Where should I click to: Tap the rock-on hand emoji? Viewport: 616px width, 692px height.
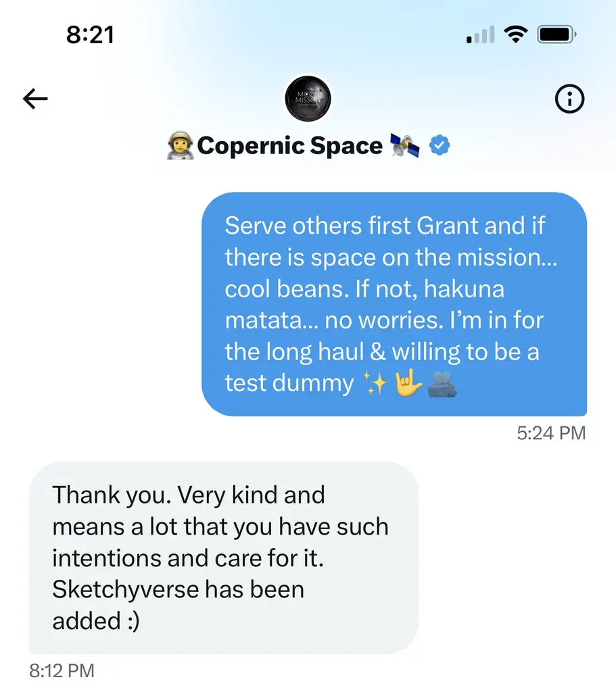pyautogui.click(x=408, y=382)
